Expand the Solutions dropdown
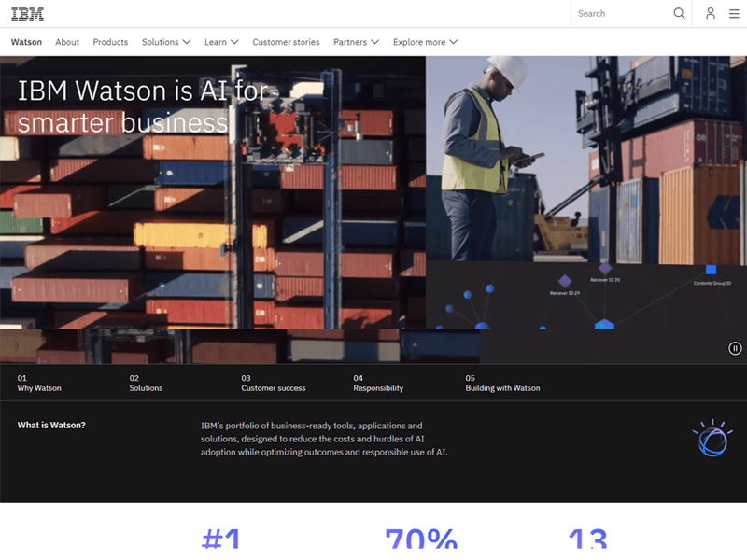The height and width of the screenshot is (560, 747). coord(166,42)
